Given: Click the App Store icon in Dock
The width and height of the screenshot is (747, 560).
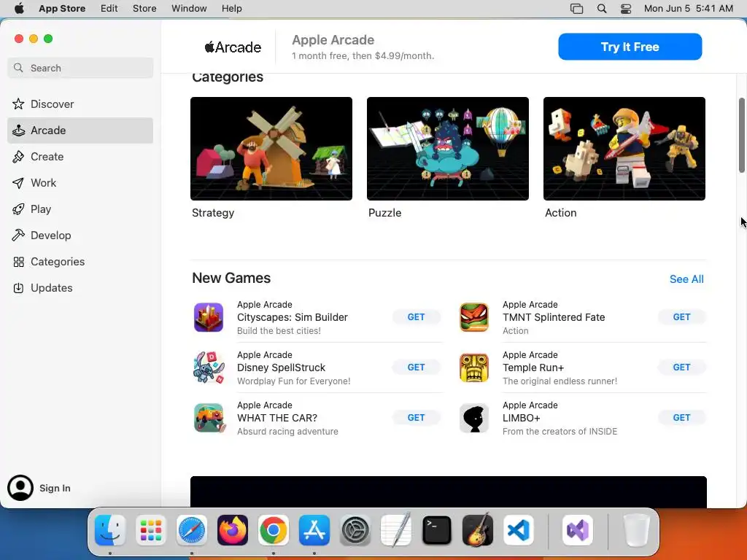Looking at the screenshot, I should (x=314, y=530).
